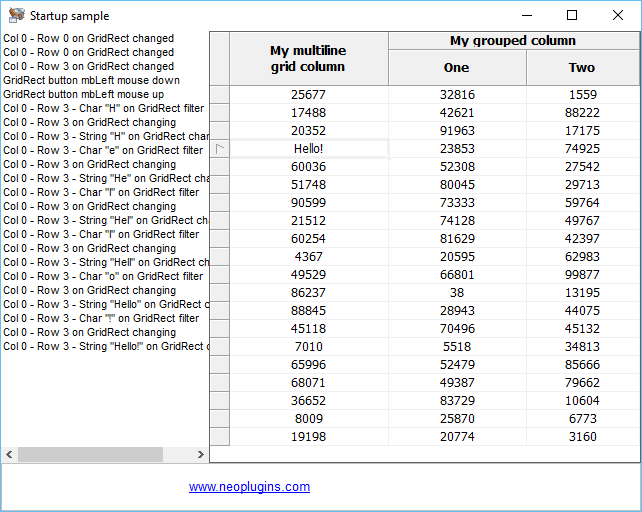Select cell 23853
Screen dimensions: 642x512
pyautogui.click(x=457, y=149)
